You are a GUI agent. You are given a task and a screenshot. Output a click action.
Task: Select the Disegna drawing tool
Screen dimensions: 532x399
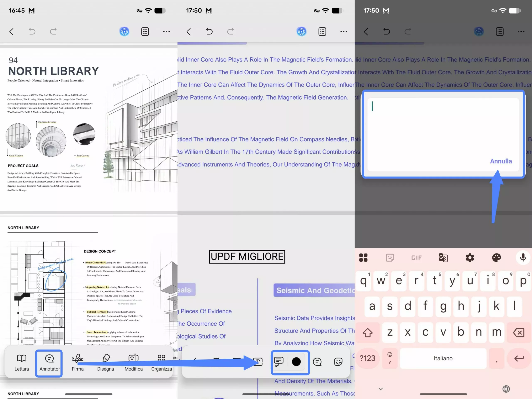coord(105,363)
